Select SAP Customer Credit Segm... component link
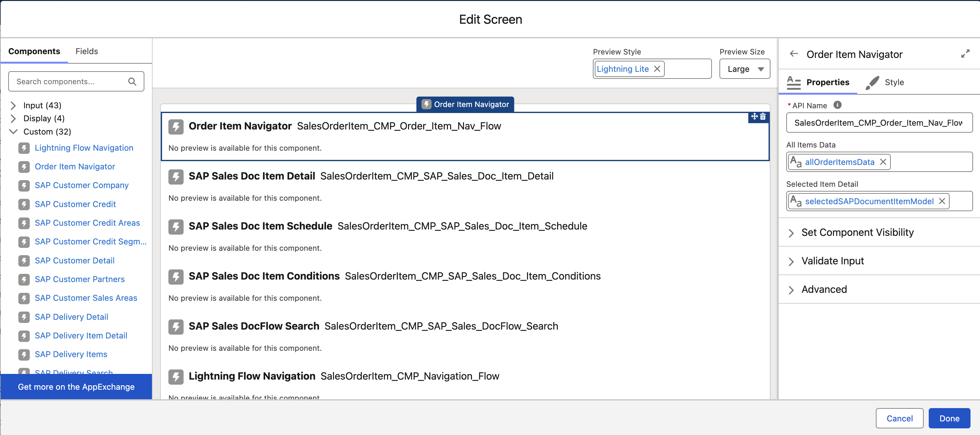The height and width of the screenshot is (435, 980). point(91,242)
